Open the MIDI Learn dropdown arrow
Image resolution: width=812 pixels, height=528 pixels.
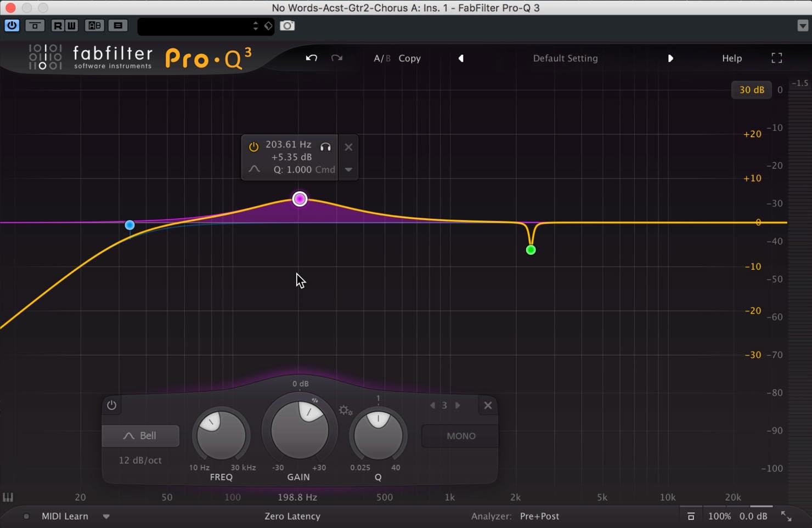pyautogui.click(x=106, y=516)
